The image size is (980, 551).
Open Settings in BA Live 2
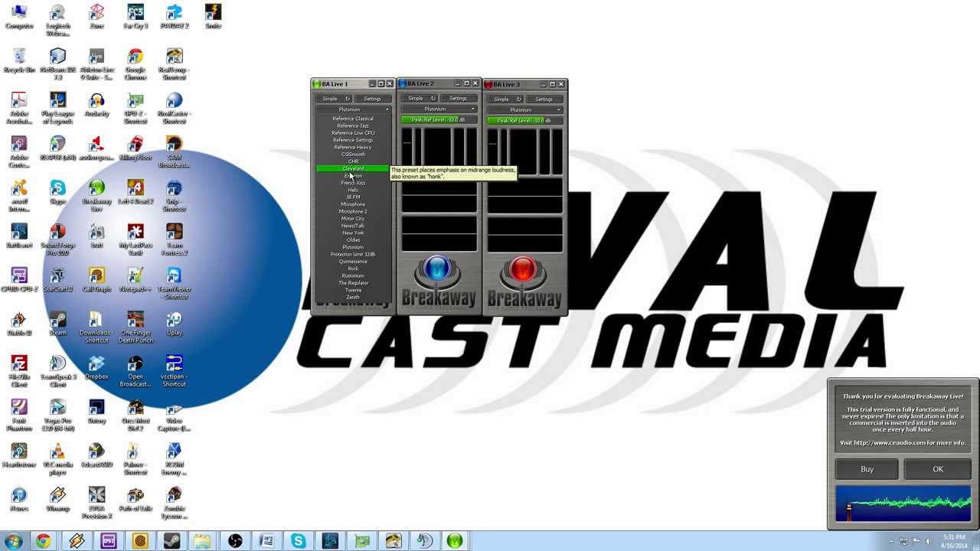tap(459, 99)
